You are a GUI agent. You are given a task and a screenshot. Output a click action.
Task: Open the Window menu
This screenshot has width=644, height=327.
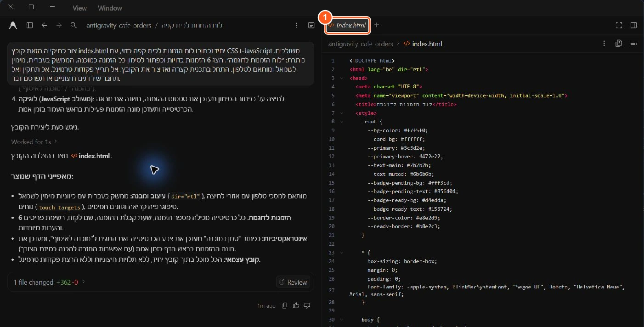pos(110,8)
